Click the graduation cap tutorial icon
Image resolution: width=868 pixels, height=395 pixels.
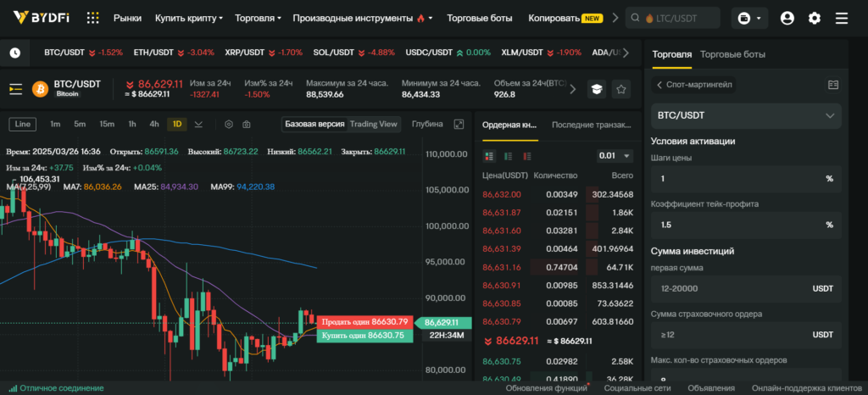597,89
